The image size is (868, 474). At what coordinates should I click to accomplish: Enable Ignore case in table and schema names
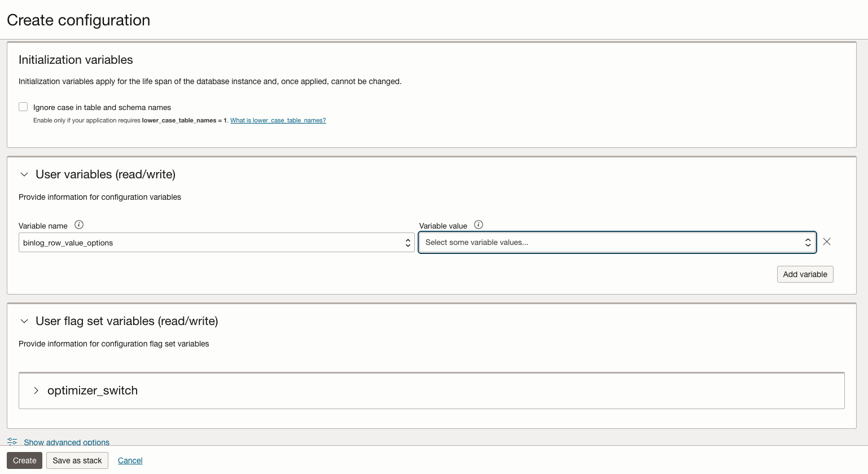tap(23, 106)
